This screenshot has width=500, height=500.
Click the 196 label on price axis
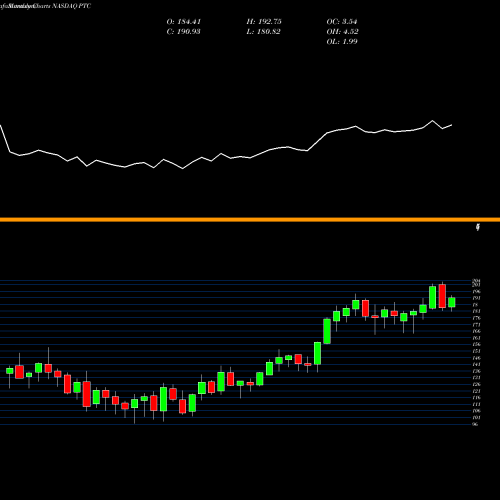coord(476,292)
